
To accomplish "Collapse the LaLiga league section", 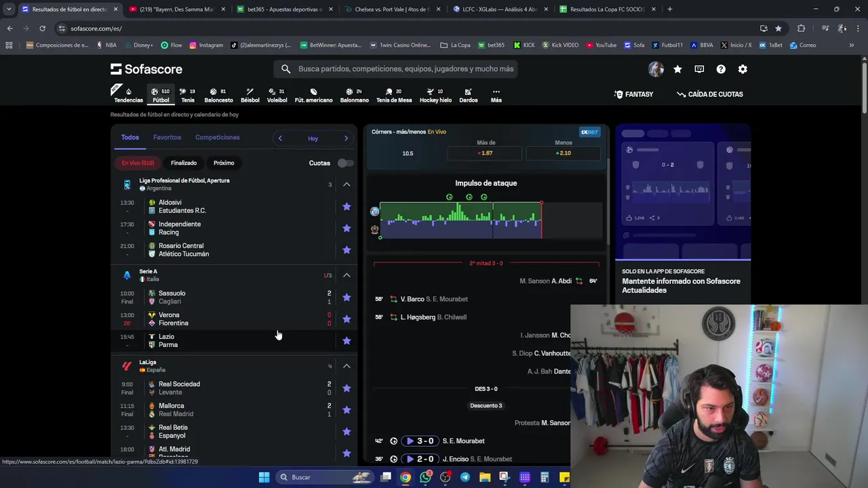I will (347, 366).
